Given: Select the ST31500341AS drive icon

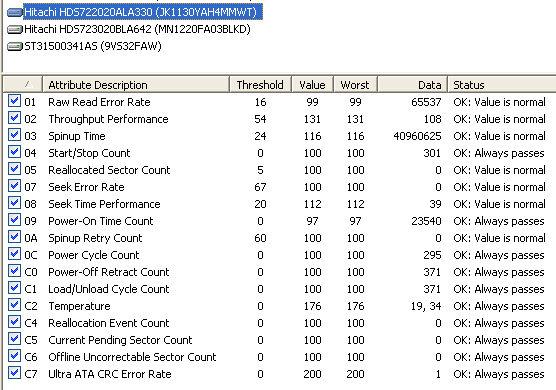Looking at the screenshot, I should point(15,46).
